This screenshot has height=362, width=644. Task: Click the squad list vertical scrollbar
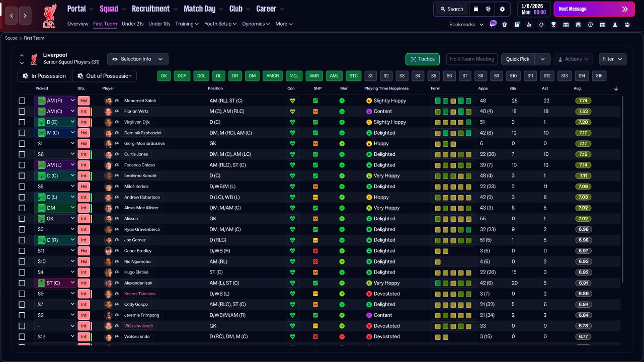623,190
